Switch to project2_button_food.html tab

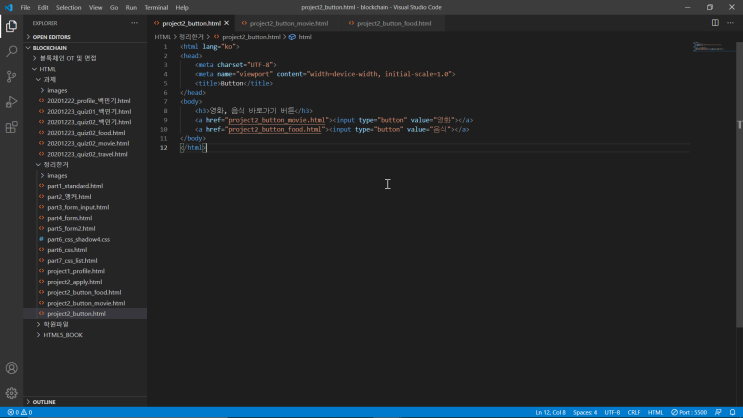tap(394, 23)
